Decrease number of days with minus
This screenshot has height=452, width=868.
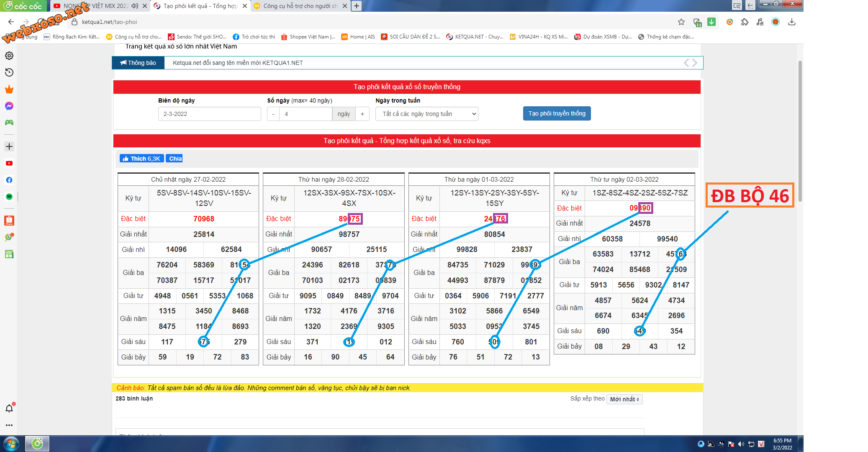click(x=273, y=114)
